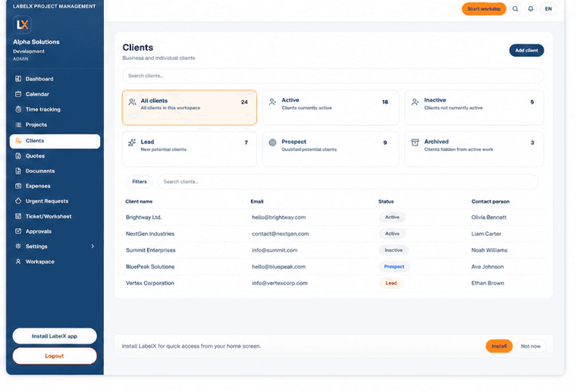Image resolution: width=576 pixels, height=392 pixels.
Task: Open the Vertex Corporation client row
Action: click(x=333, y=283)
